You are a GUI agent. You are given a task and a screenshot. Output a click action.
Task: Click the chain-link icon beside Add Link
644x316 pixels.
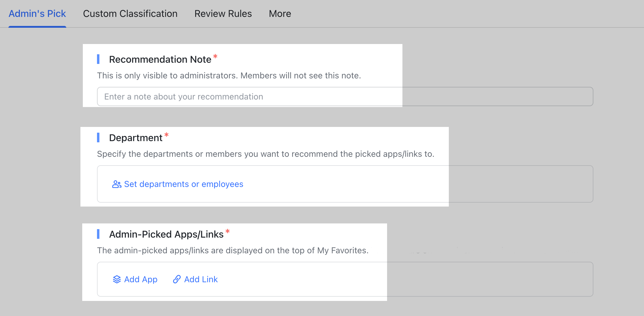point(176,279)
